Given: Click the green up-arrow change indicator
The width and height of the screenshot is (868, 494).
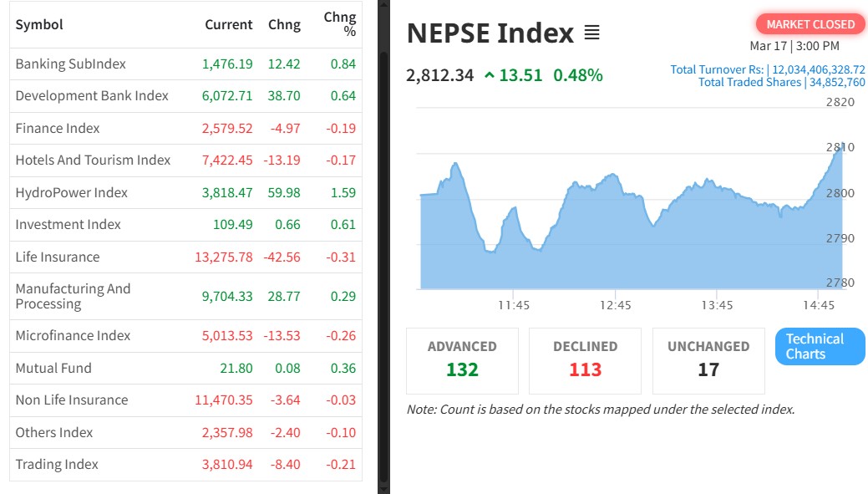Looking at the screenshot, I should [x=489, y=75].
